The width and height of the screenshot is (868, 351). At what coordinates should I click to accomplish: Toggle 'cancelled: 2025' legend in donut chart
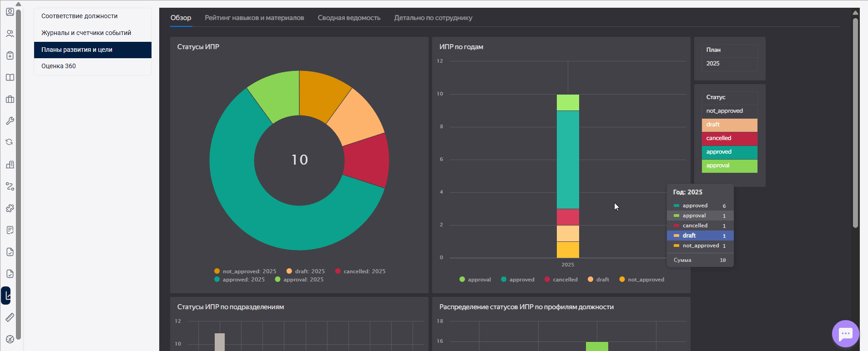(360, 271)
